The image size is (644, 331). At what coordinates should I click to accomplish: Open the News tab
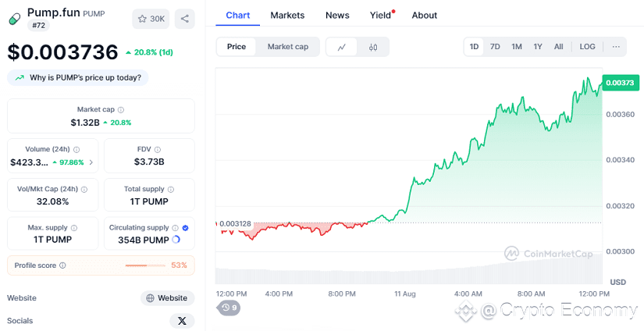tap(337, 16)
